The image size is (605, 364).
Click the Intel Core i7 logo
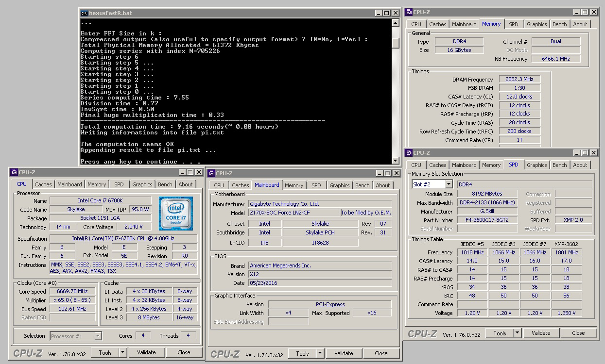coord(175,214)
